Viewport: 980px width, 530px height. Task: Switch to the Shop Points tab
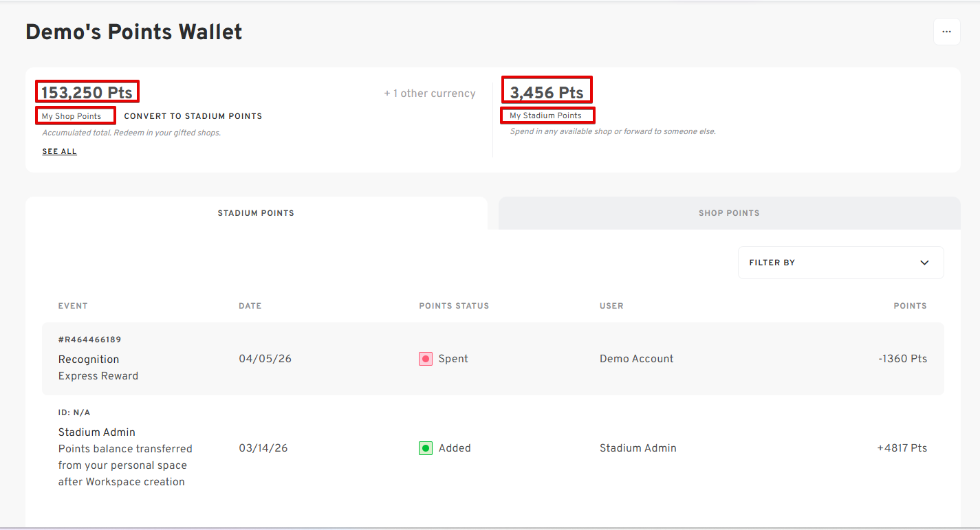[729, 213]
